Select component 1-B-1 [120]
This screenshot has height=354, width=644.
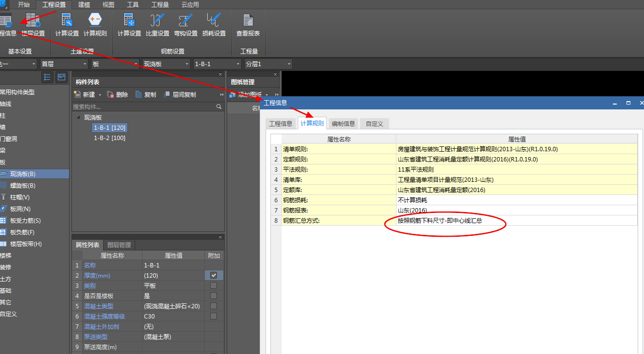point(109,127)
